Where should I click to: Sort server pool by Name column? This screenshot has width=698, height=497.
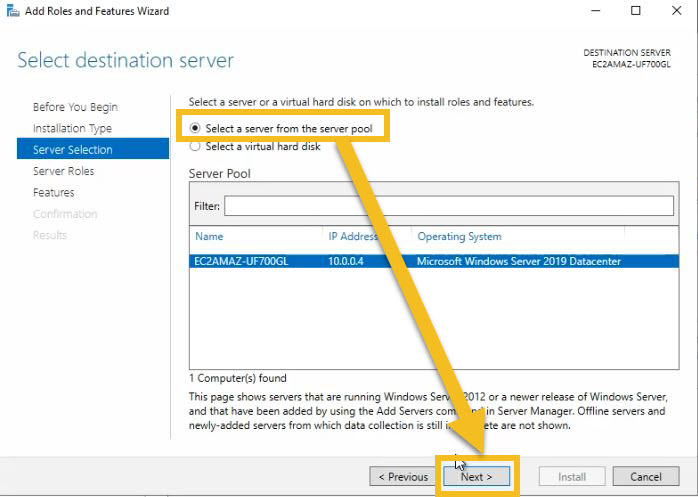(x=209, y=236)
